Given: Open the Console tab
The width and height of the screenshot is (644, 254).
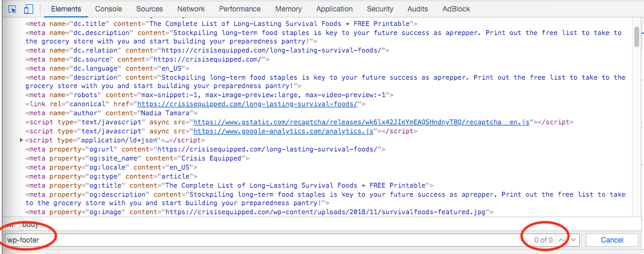Looking at the screenshot, I should (x=108, y=9).
